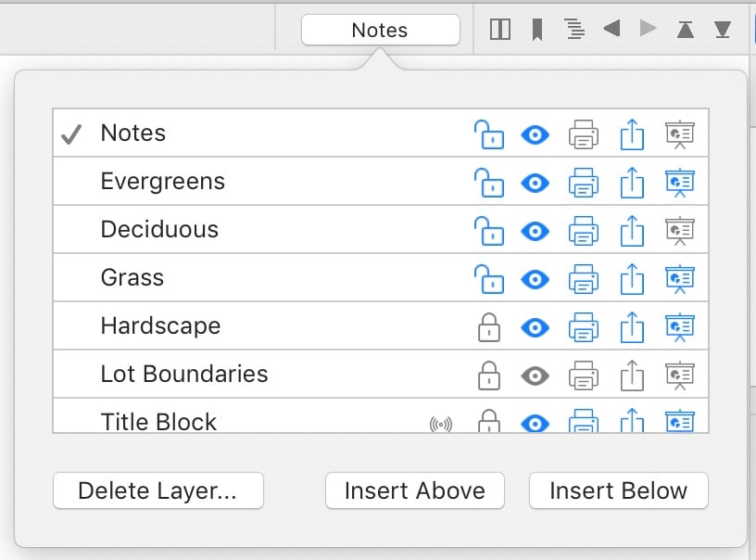Click the broadcast icon on Title Block
Image resolution: width=756 pixels, height=560 pixels.
441,424
